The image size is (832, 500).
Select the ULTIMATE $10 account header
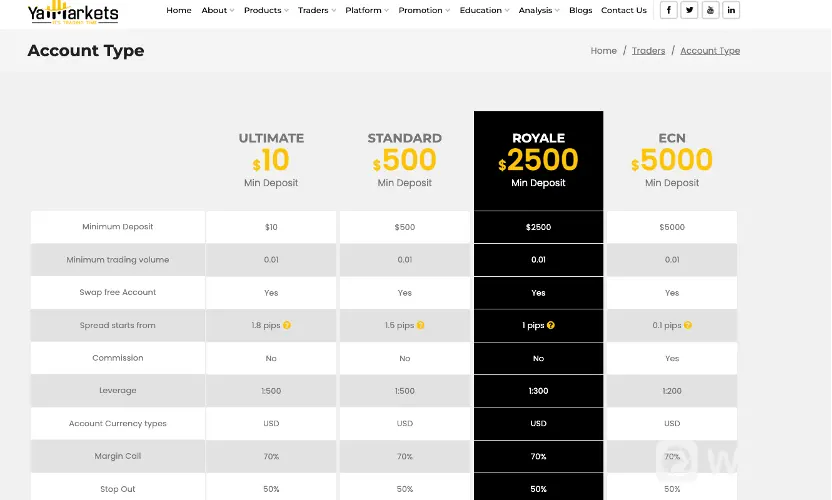271,160
